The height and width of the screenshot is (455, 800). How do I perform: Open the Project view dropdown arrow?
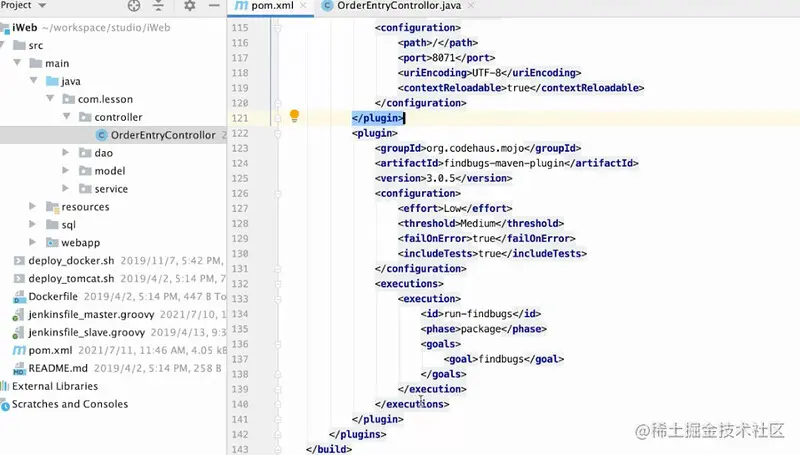(42, 6)
